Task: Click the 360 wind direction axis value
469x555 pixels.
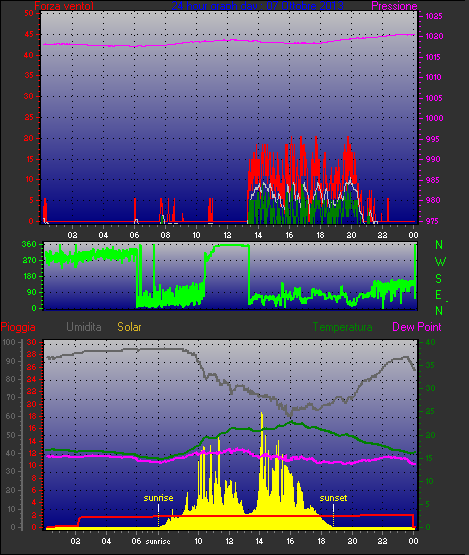Action: point(29,244)
